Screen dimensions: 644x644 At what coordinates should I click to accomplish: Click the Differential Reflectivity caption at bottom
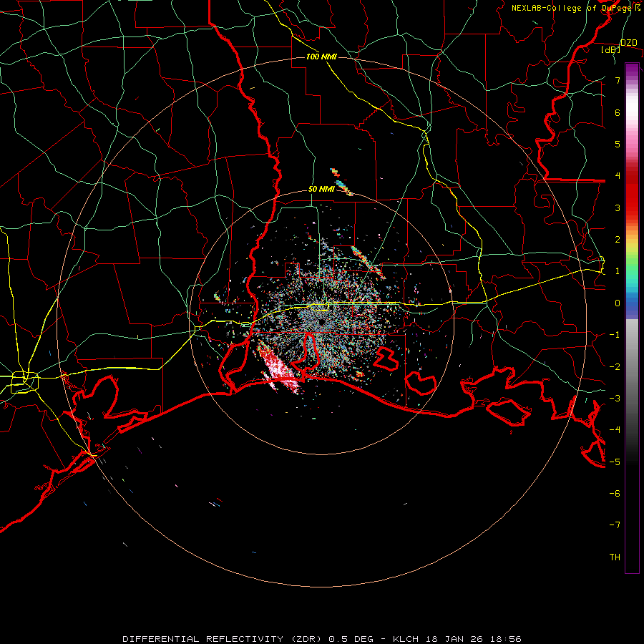(x=322, y=639)
